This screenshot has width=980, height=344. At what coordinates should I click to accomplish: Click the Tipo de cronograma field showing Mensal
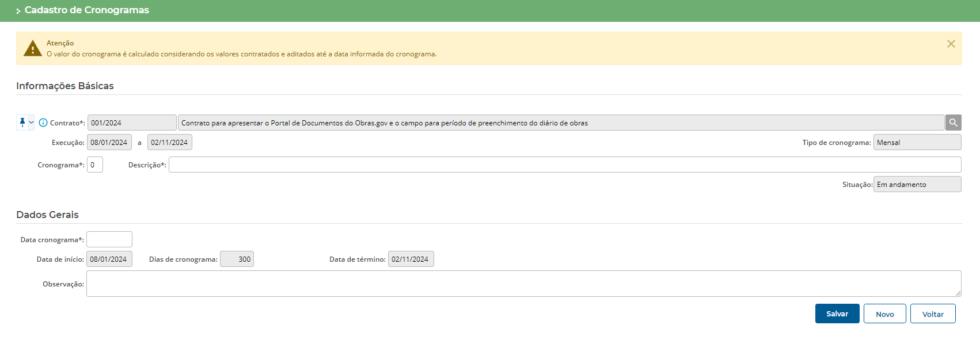917,142
